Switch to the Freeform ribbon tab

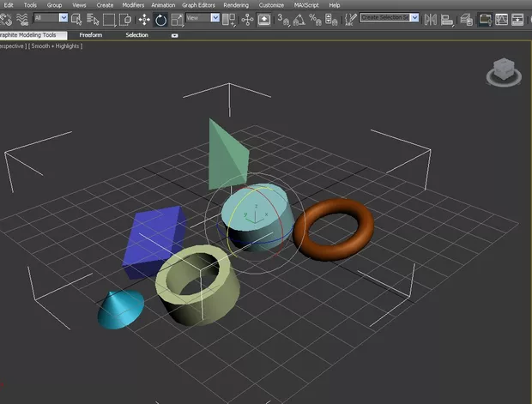tap(91, 35)
